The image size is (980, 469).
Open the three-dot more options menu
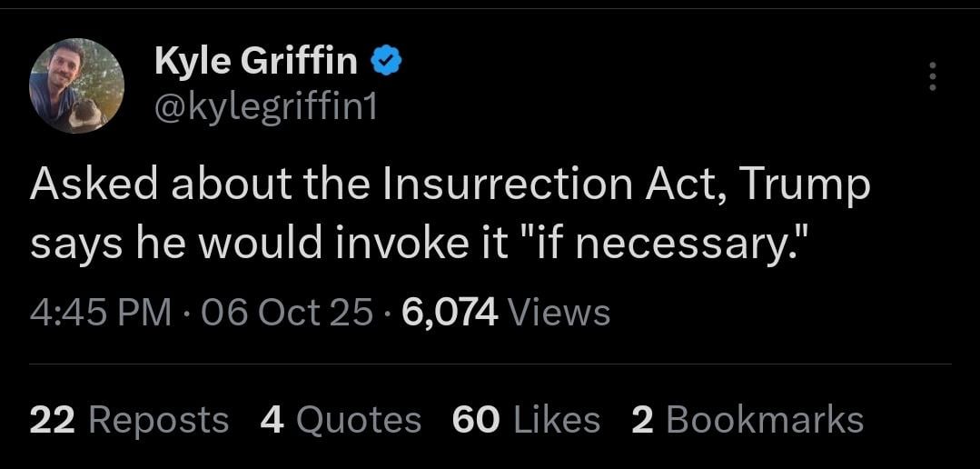(931, 76)
